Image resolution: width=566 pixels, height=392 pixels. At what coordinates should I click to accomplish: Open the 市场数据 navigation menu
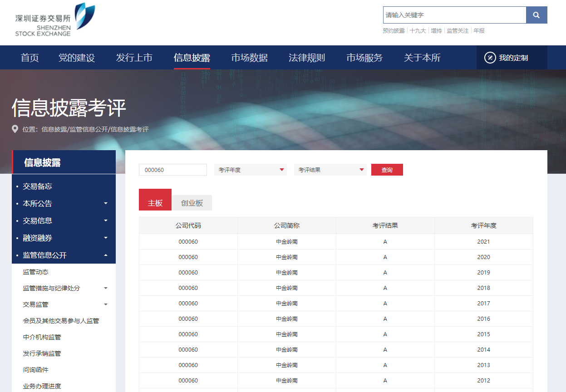250,58
